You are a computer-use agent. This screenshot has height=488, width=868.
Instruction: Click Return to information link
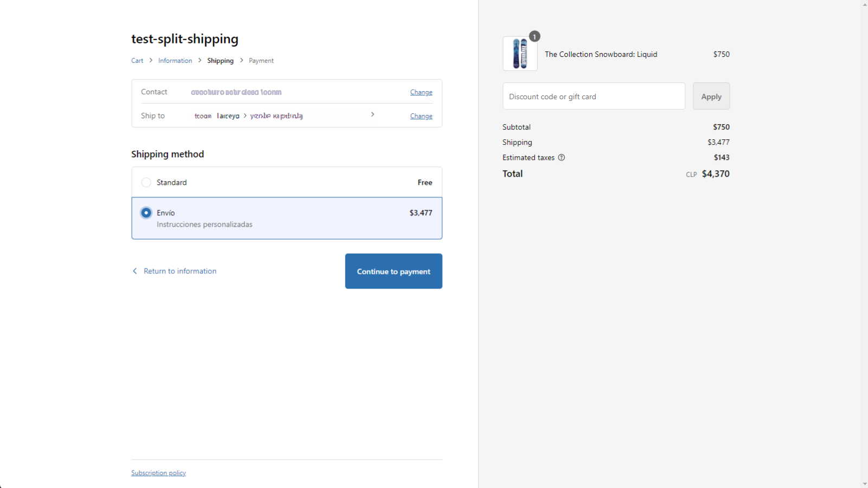click(x=180, y=271)
